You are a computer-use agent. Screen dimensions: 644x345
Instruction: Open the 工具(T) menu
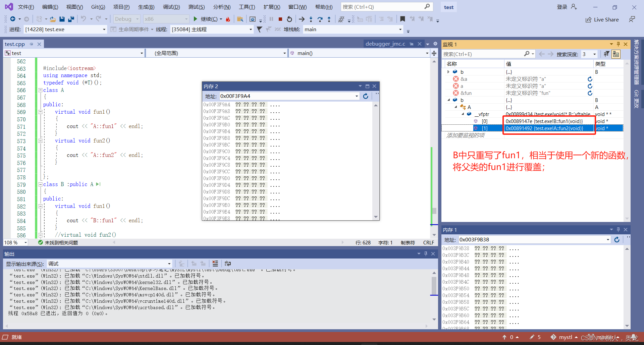point(247,7)
